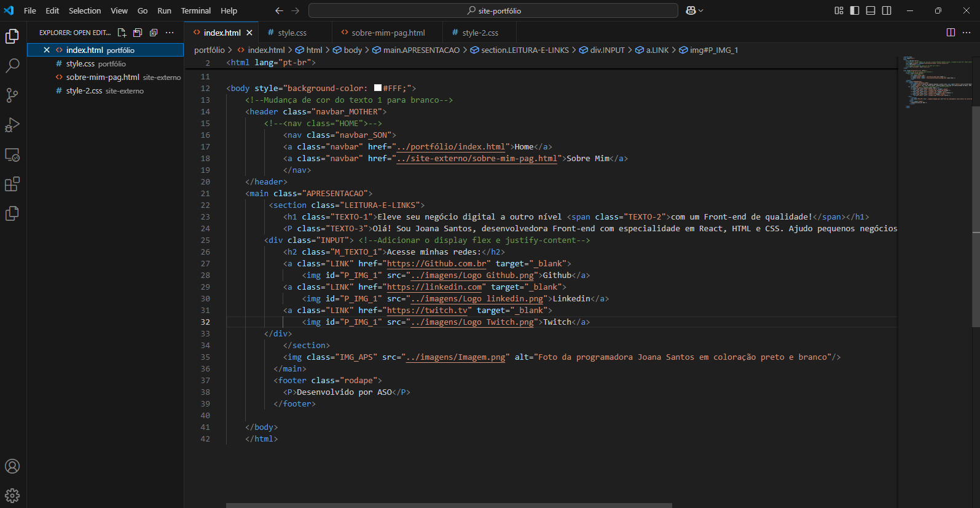Follow the ../imagens/Imagem.png path link
Image resolution: width=980 pixels, height=508 pixels.
(456, 357)
